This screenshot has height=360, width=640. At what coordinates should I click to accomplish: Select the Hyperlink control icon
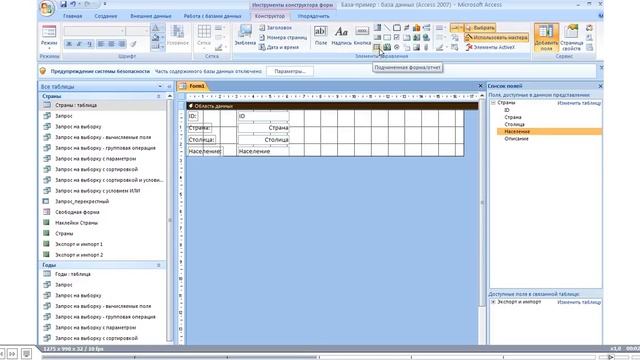(426, 38)
